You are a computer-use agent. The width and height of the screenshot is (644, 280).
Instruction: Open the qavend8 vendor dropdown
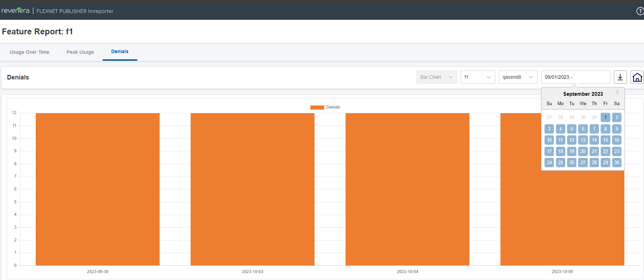click(x=518, y=77)
